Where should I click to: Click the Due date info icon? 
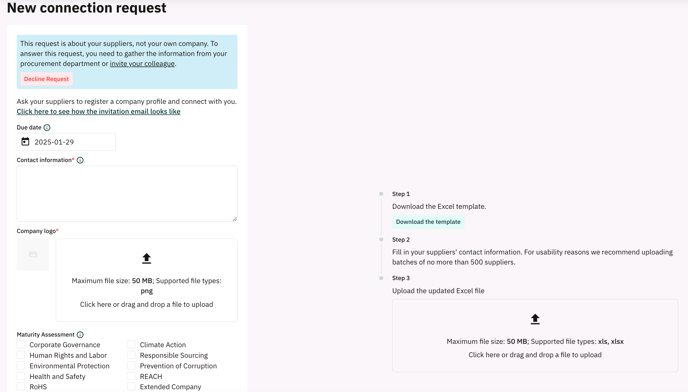[x=47, y=128]
